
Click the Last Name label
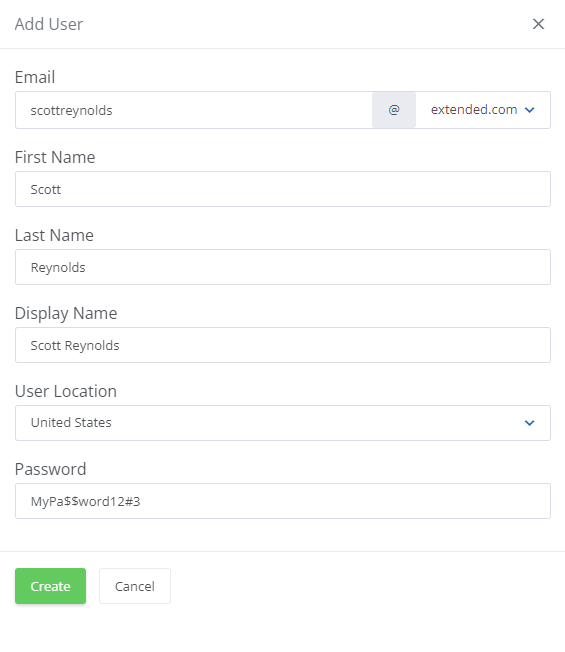tap(54, 235)
